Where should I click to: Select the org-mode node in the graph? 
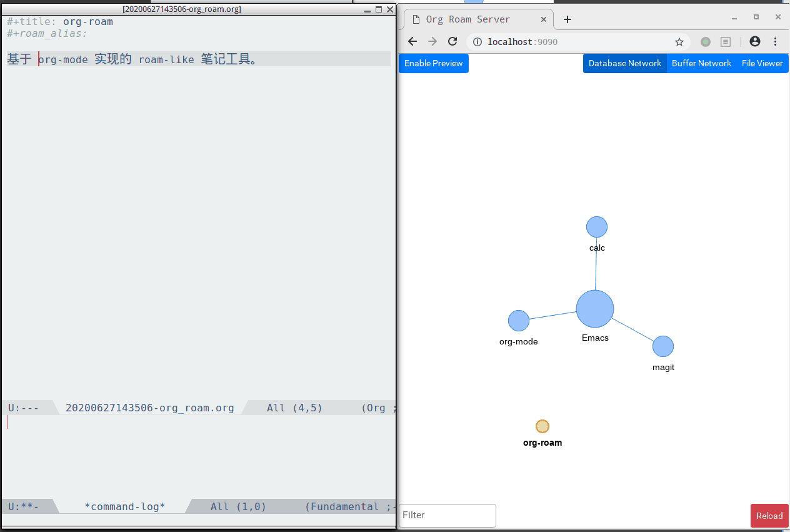(519, 321)
